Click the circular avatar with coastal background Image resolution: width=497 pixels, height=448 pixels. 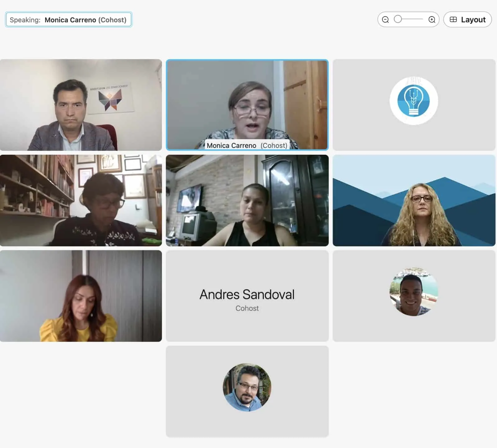(x=413, y=292)
